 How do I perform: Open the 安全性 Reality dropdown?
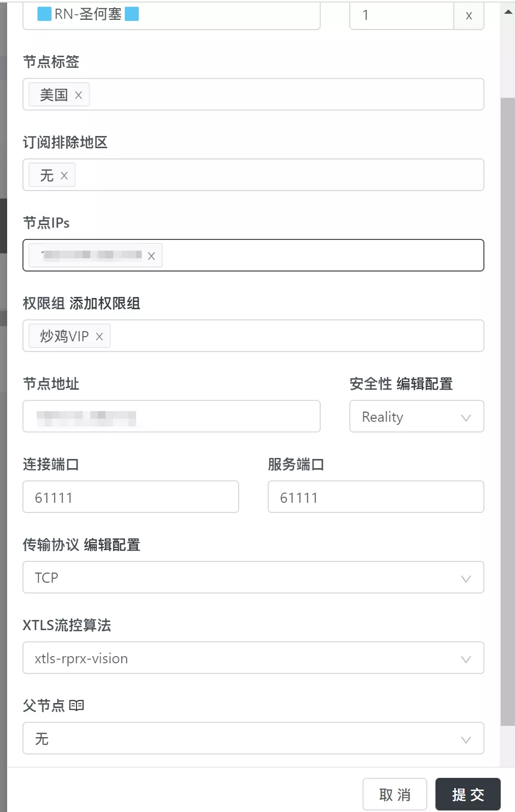[416, 417]
